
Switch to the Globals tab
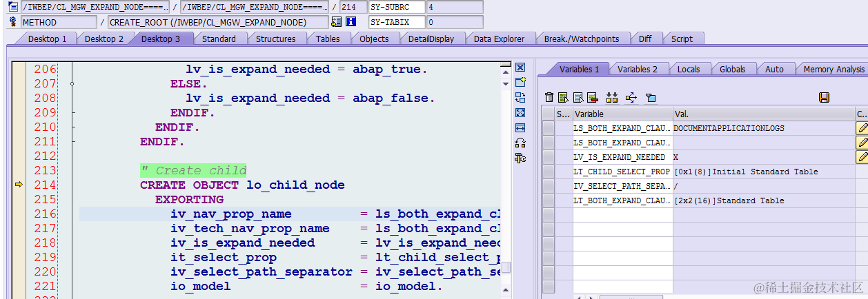732,69
